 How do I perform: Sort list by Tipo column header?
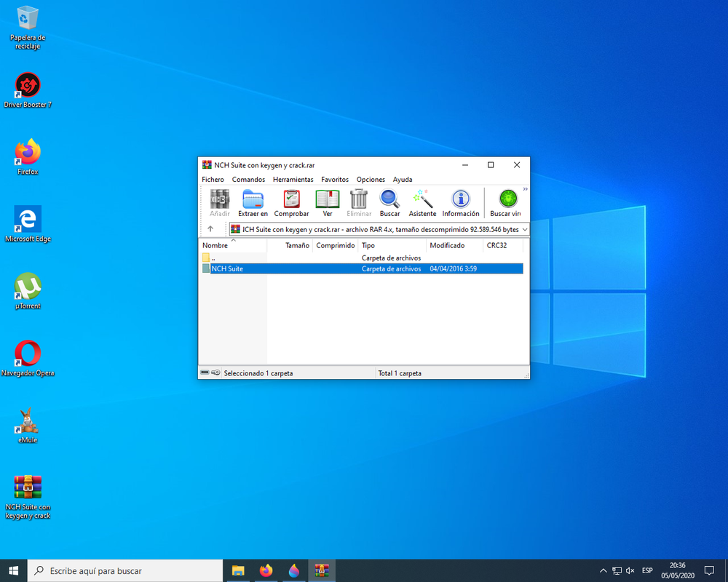(x=392, y=245)
